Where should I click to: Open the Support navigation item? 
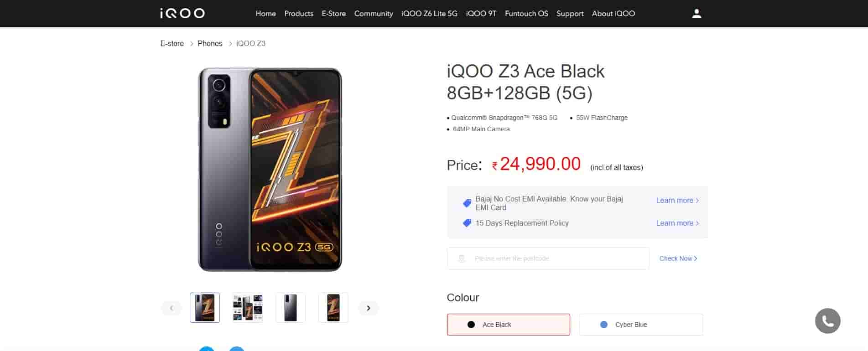[570, 14]
